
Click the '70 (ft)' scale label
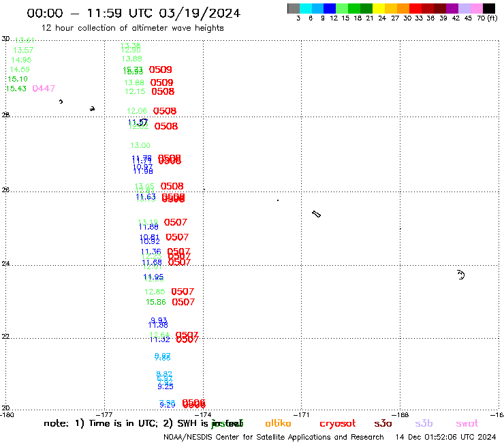pyautogui.click(x=487, y=18)
